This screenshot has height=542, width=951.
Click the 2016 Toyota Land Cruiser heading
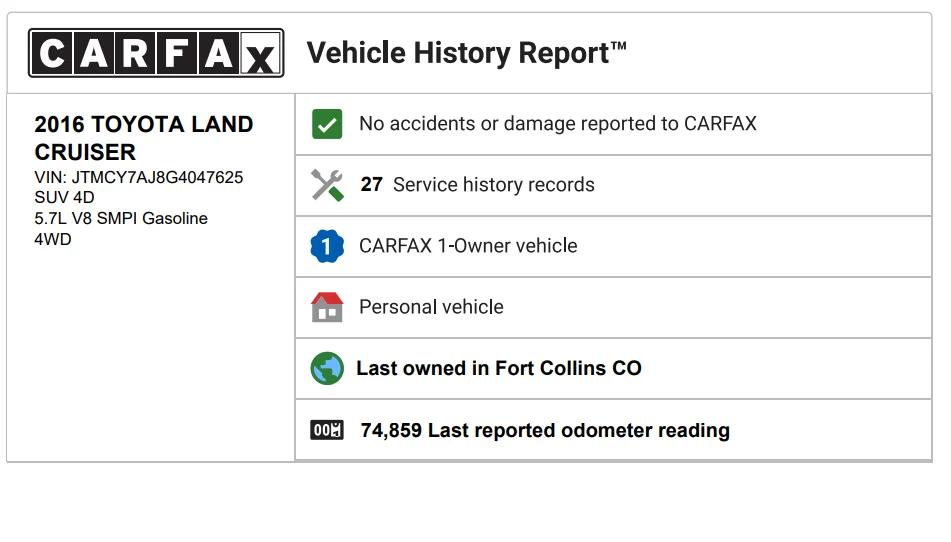144,138
